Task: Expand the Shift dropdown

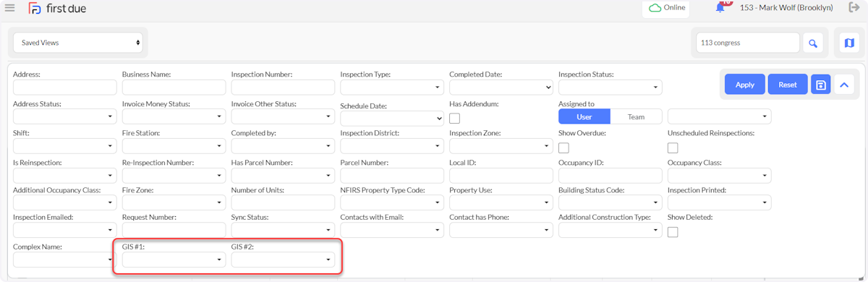Action: click(65, 146)
